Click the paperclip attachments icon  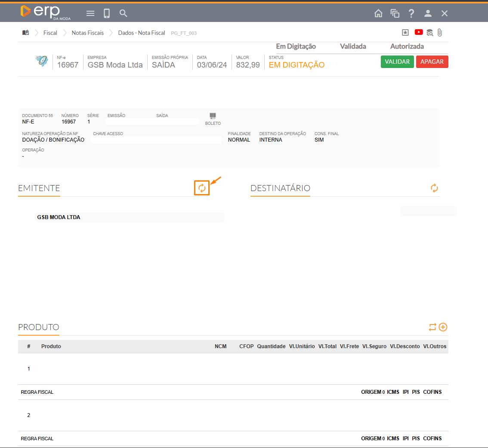pos(440,32)
